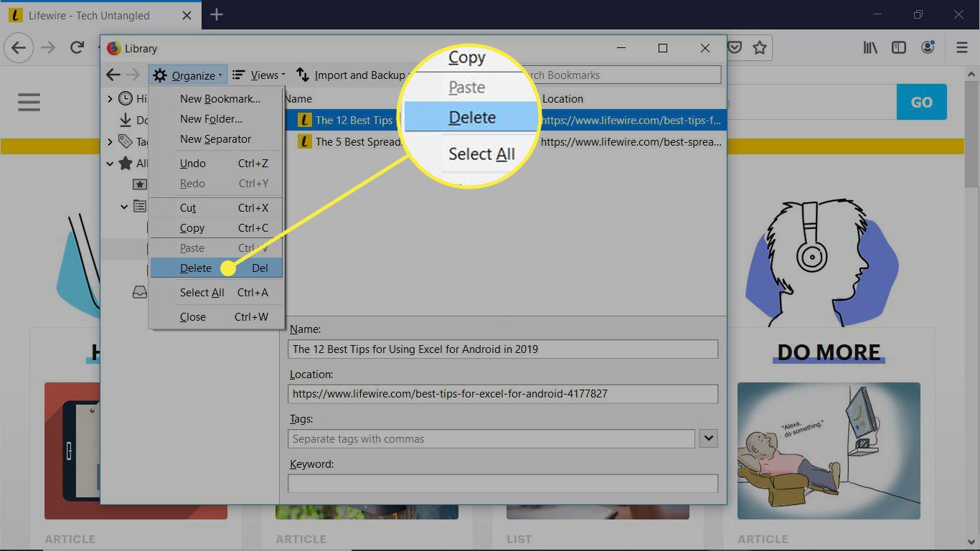The height and width of the screenshot is (551, 980).
Task: Click the Library back arrow
Action: 113,75
